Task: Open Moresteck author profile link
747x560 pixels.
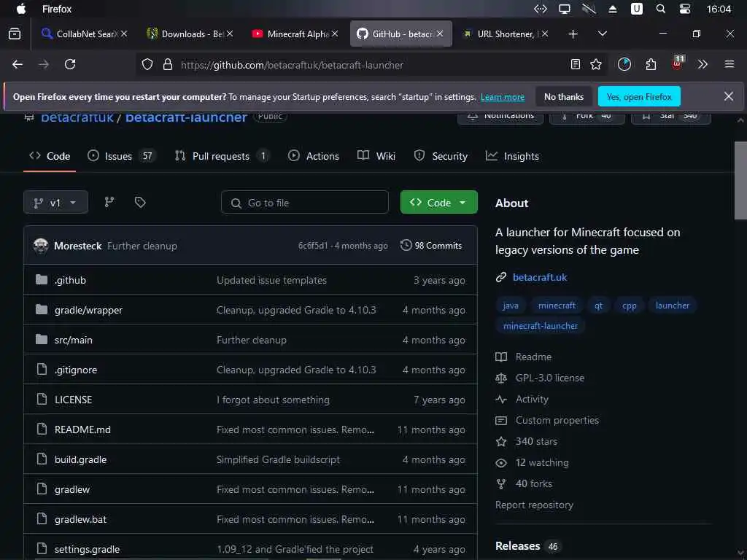Action: (x=77, y=246)
